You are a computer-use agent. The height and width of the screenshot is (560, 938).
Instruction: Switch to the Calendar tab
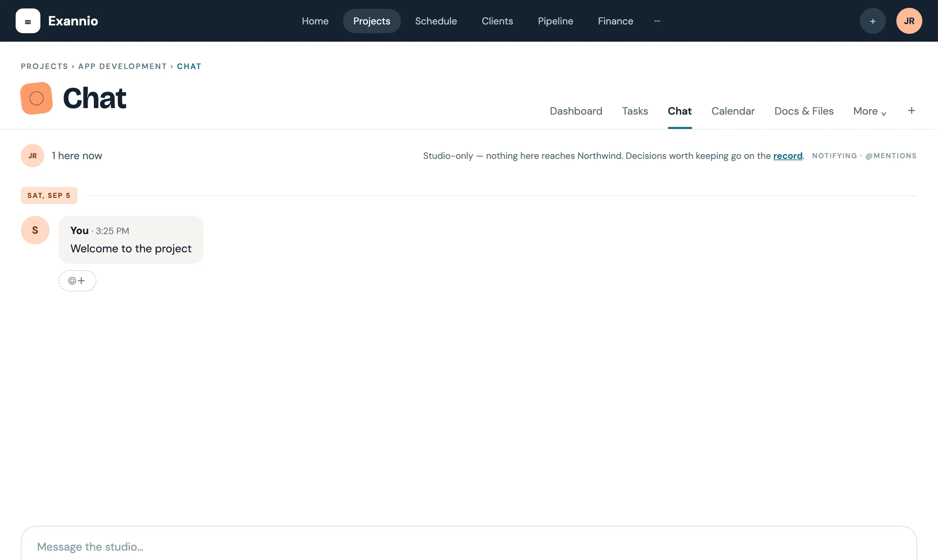pyautogui.click(x=733, y=111)
